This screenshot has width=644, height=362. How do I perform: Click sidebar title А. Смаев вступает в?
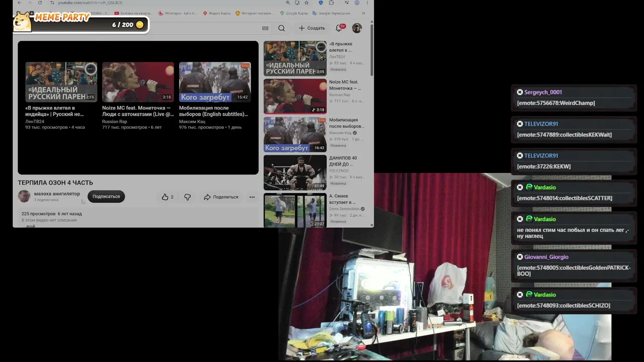(343, 199)
